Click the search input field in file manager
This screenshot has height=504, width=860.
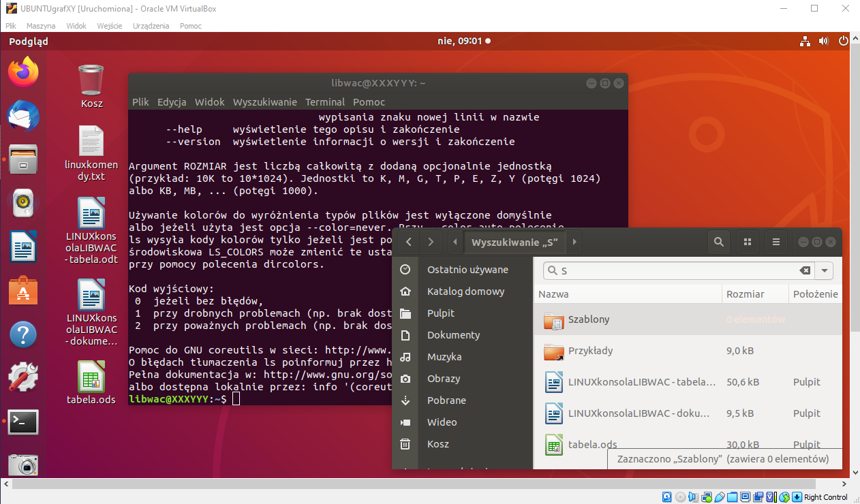[675, 270]
